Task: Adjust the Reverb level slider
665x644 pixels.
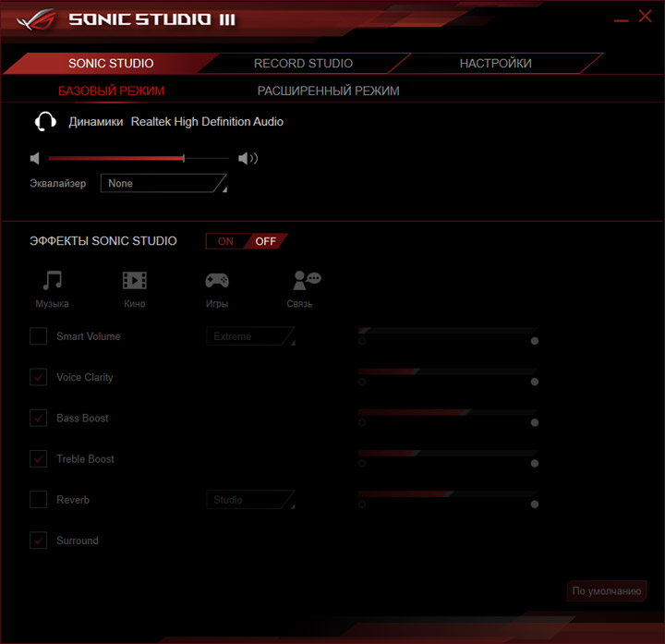Action: 448,493
